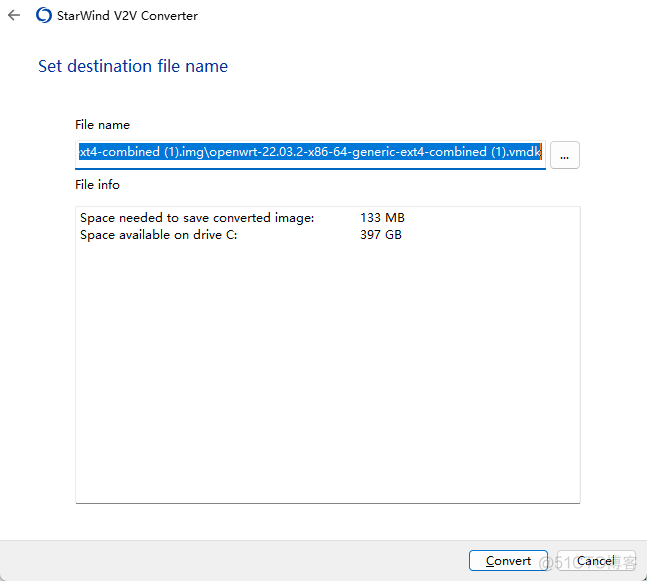Cancel the conversion wizard
Viewport: 647px width, 581px height.
click(x=596, y=560)
